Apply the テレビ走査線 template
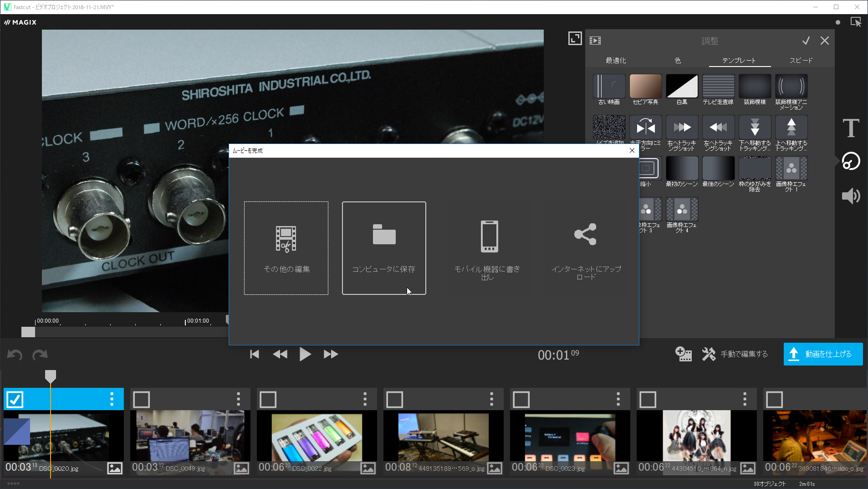868x489 pixels. tap(718, 86)
